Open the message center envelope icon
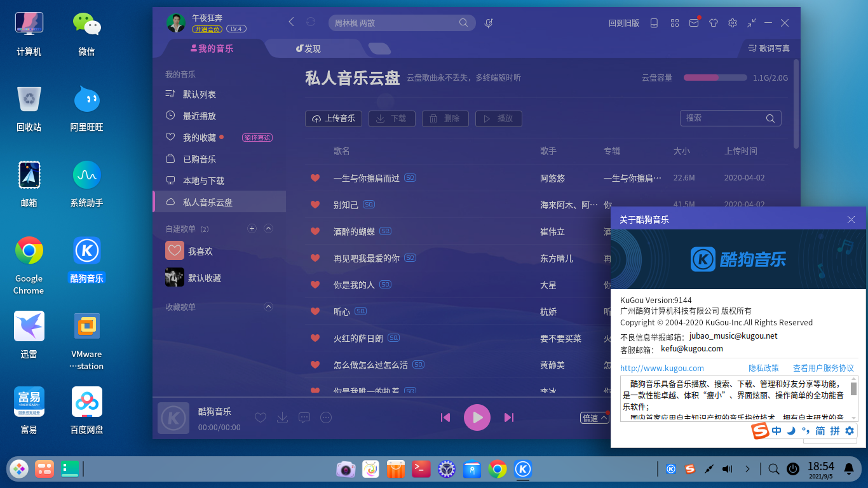 (694, 23)
